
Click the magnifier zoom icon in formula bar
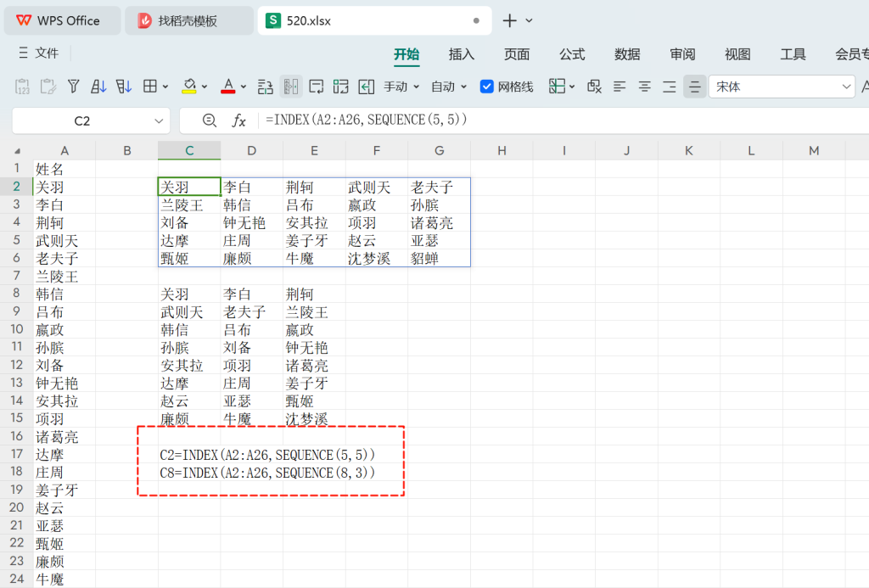coord(209,120)
